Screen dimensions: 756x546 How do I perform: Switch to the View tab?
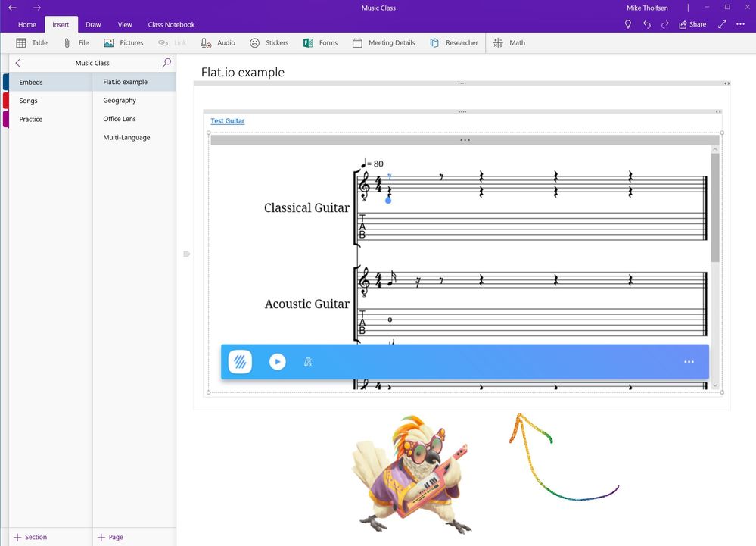(125, 24)
